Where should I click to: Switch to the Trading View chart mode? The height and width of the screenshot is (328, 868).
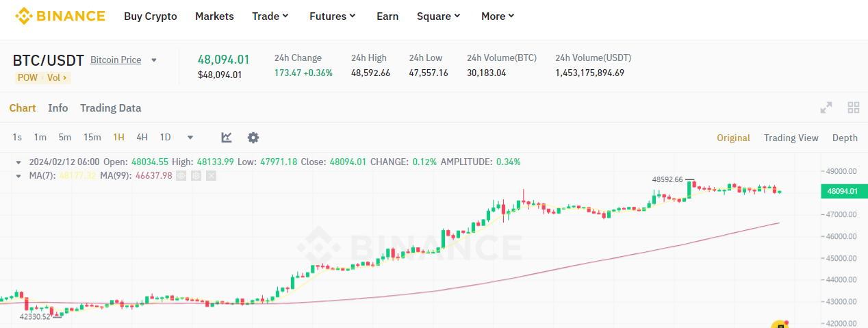[x=791, y=138]
